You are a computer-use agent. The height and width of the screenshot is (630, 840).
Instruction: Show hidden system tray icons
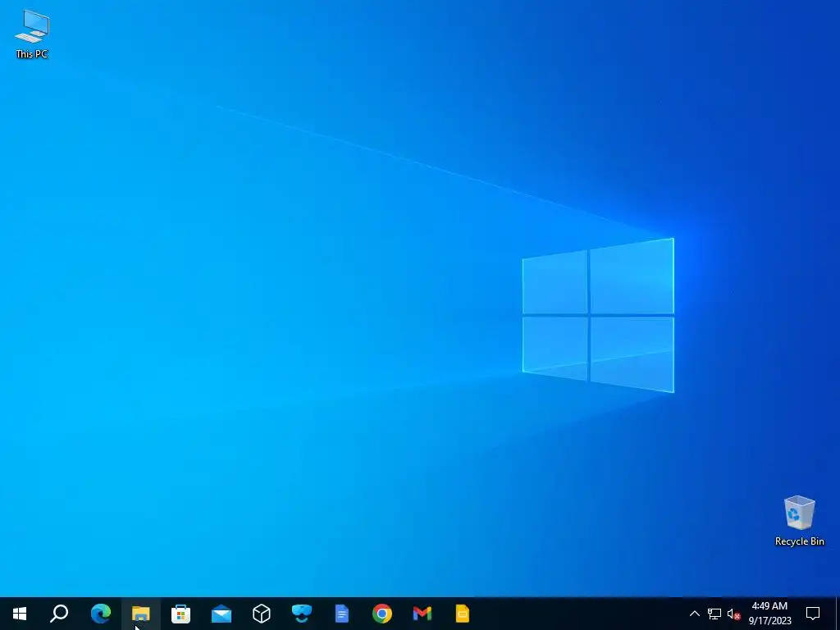click(694, 614)
